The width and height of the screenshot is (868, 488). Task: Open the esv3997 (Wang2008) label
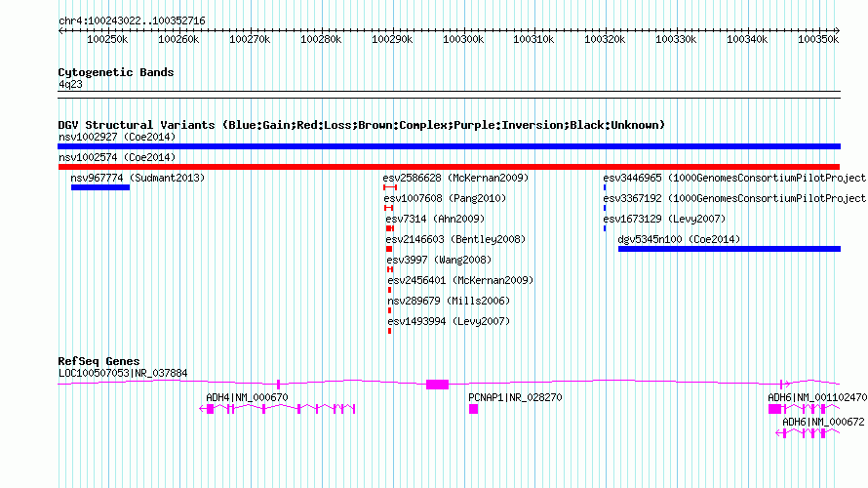(439, 260)
